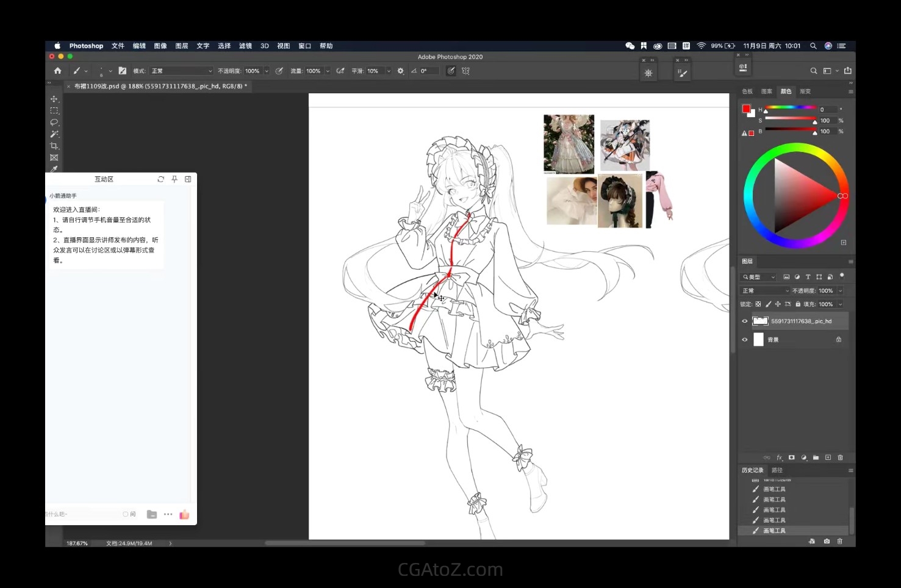Create a new layer in the Layers panel
Viewport: 901px width, 588px height.
[x=828, y=457]
